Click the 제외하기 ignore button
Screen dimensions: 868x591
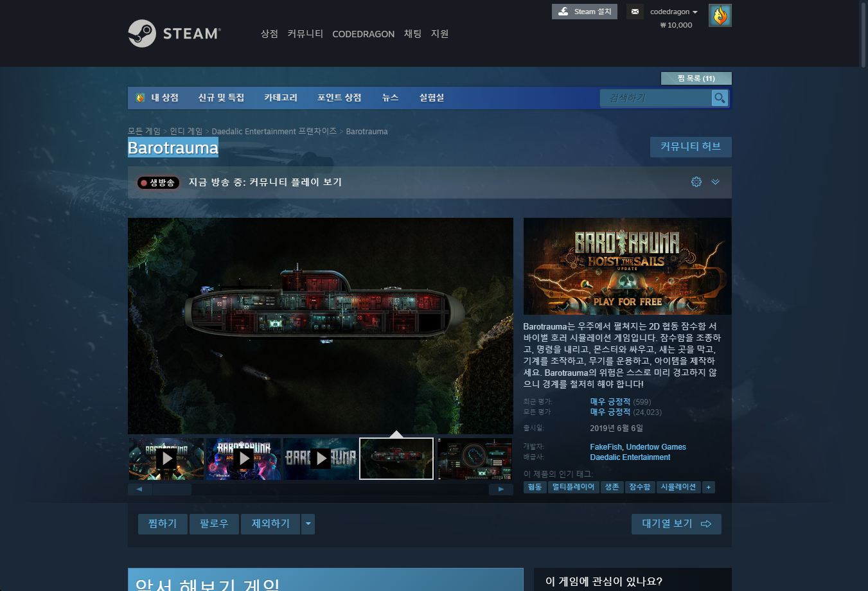pyautogui.click(x=270, y=524)
